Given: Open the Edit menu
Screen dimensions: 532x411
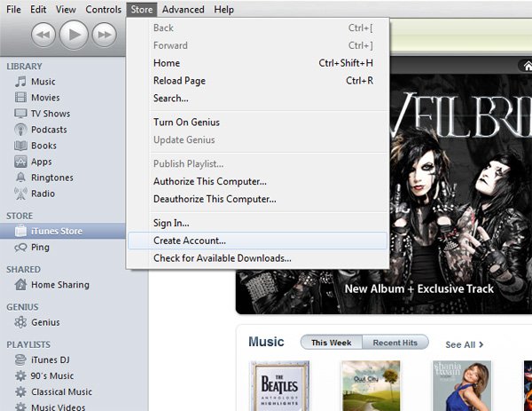Looking at the screenshot, I should 38,10.
